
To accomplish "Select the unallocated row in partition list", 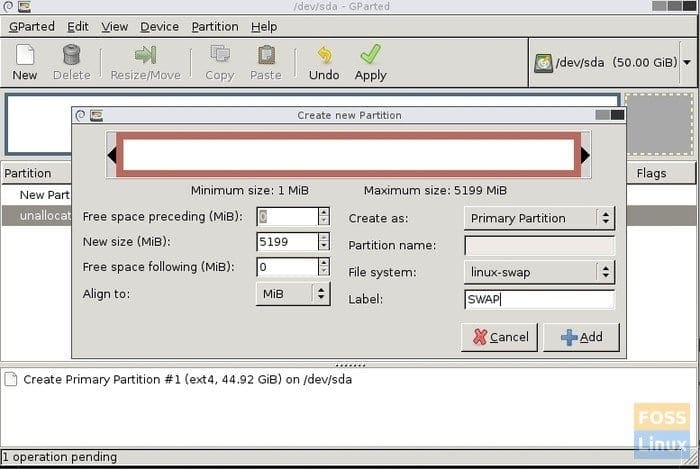I will click(x=37, y=216).
